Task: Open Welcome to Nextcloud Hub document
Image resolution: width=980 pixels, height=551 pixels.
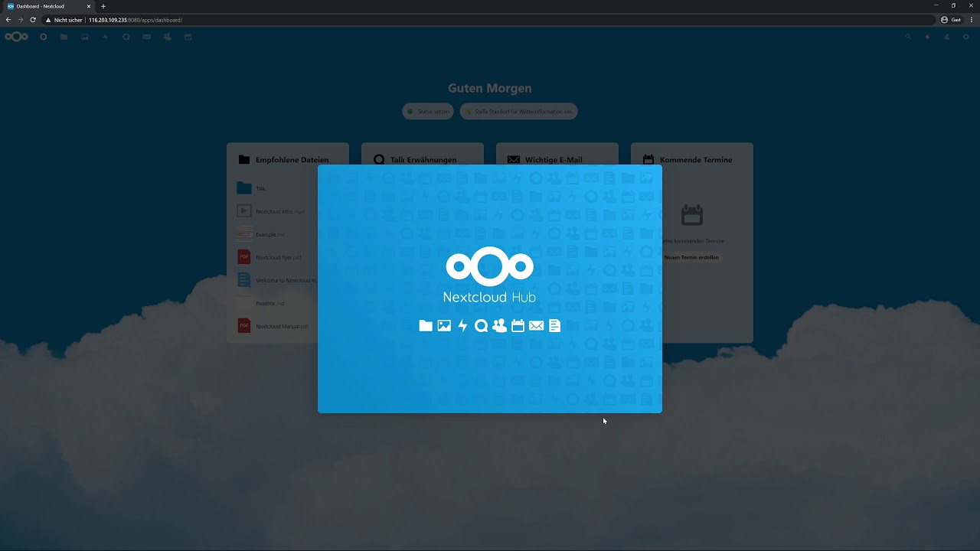Action: (276, 280)
